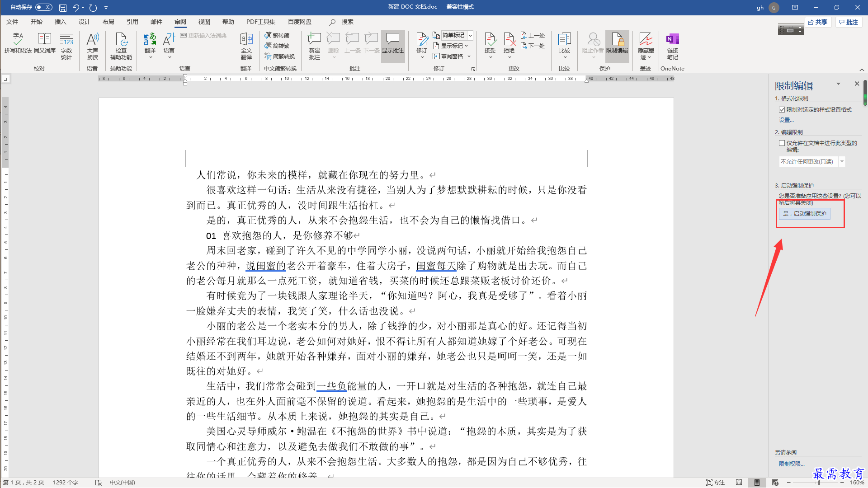Viewport: 868px width, 488px height.
Task: Open 链接笔记 OneNote linked notes
Action: (x=673, y=46)
